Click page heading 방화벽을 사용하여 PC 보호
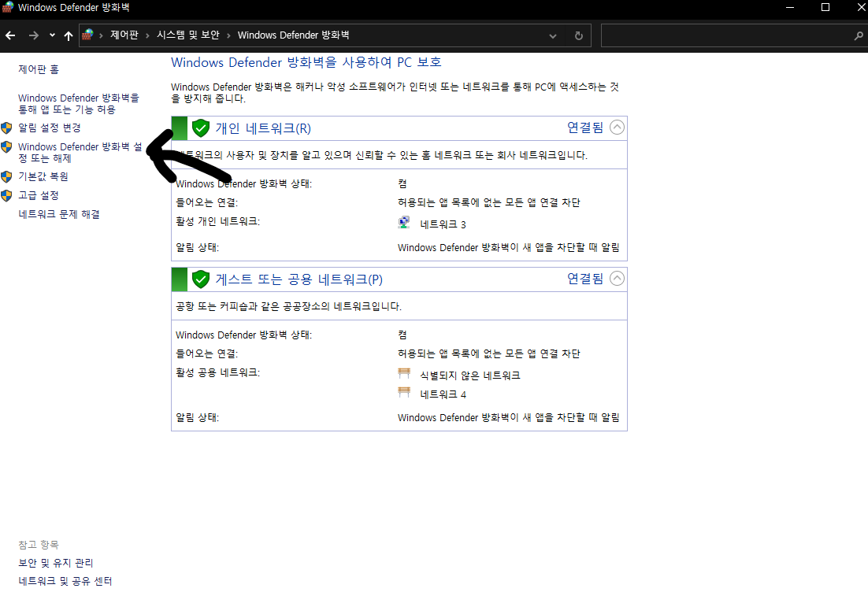This screenshot has width=868, height=592. click(x=306, y=62)
